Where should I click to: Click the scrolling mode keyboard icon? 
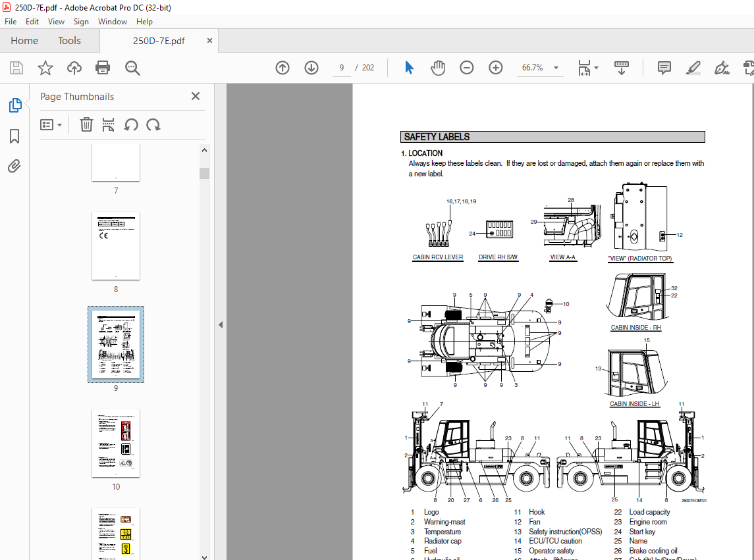point(621,68)
